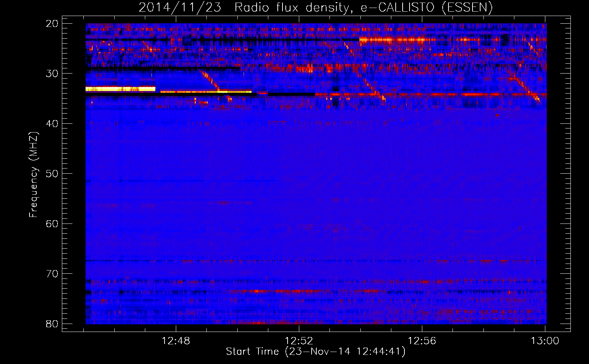Screen dimensions: 589x364
Task: Click the diagonal drifting streak near 12:49
Action: (210, 80)
